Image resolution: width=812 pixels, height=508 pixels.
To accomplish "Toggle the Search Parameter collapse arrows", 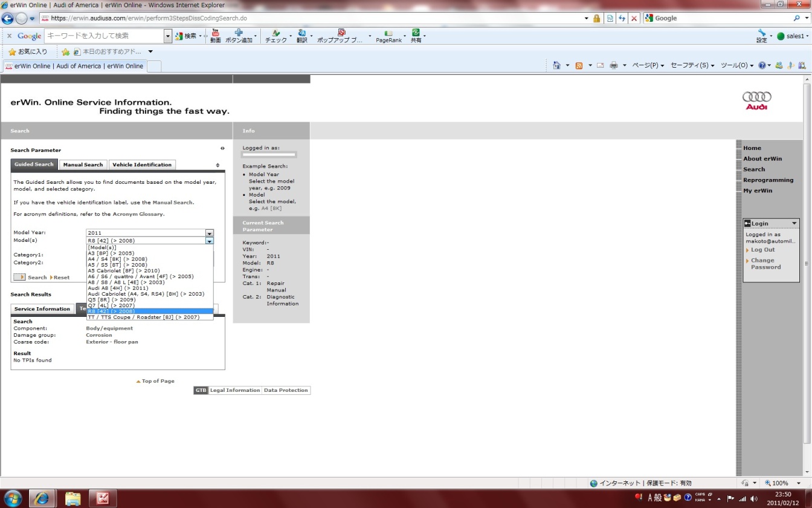I will click(x=222, y=148).
